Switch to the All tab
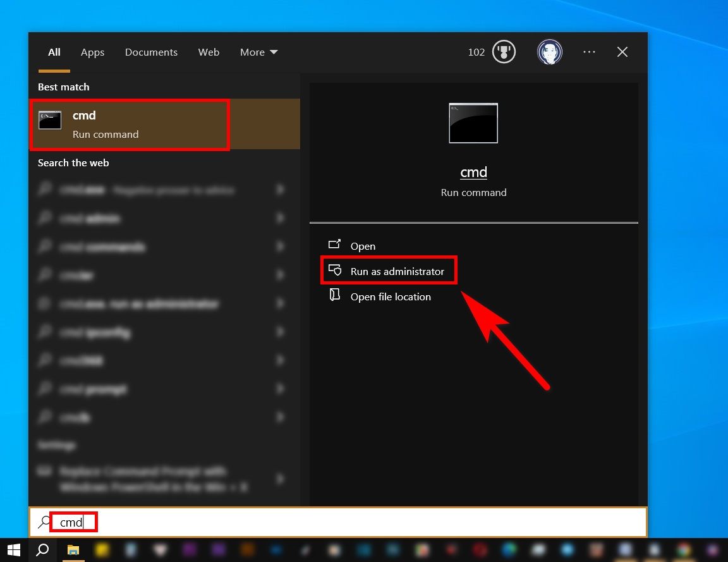Image resolution: width=728 pixels, height=562 pixels. pos(54,52)
